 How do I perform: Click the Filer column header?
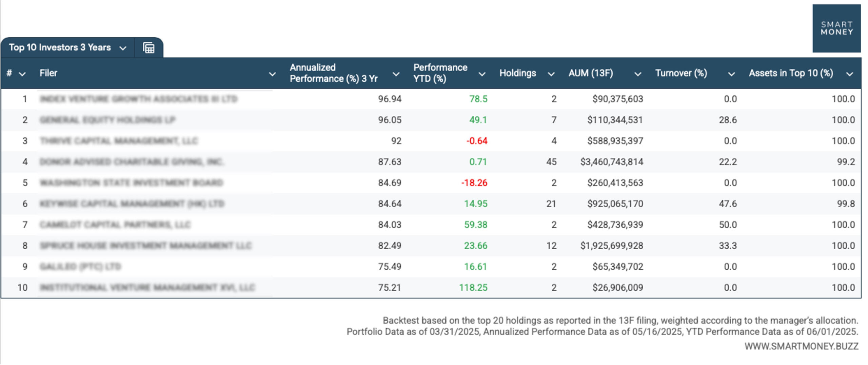tap(48, 73)
